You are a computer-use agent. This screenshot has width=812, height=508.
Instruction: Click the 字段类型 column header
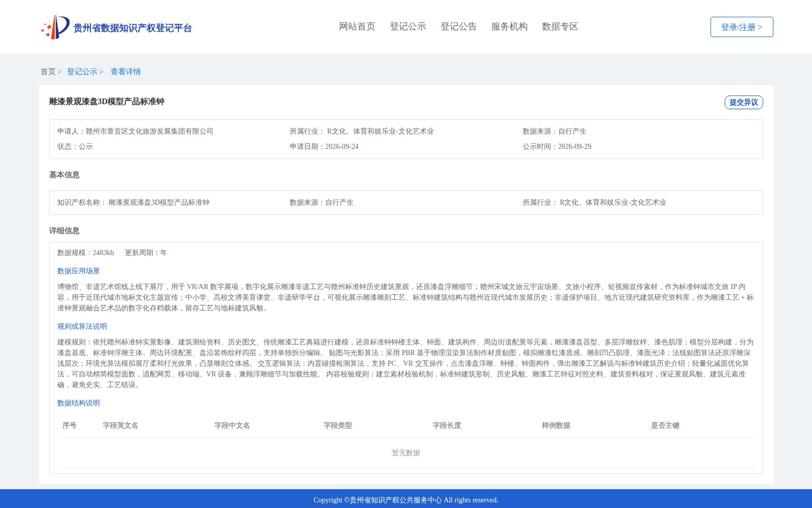338,426
